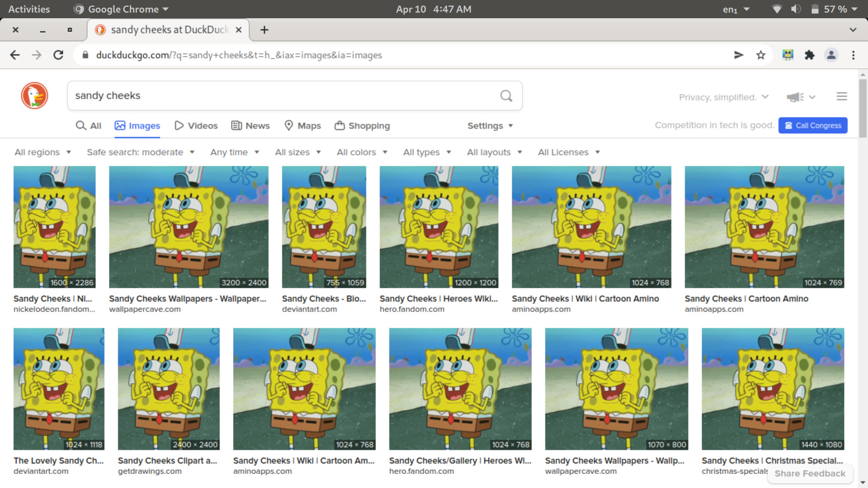The width and height of the screenshot is (868, 488).
Task: Expand the All colors filter
Action: point(362,152)
